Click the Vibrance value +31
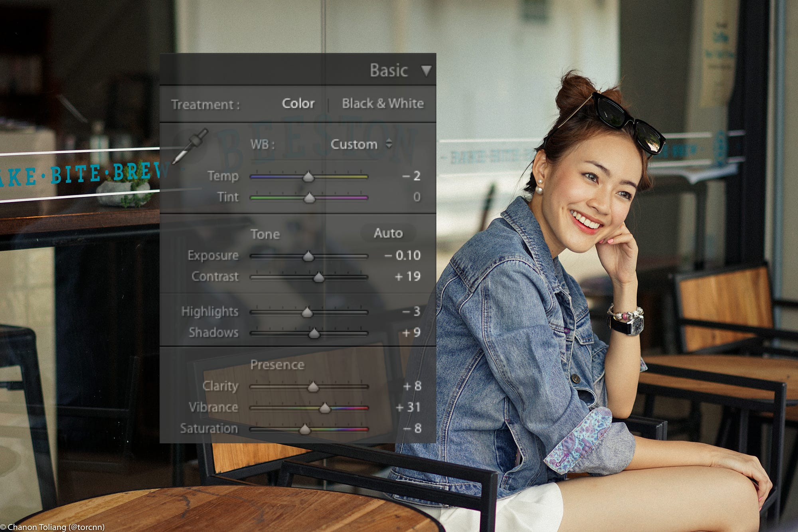 [x=408, y=407]
